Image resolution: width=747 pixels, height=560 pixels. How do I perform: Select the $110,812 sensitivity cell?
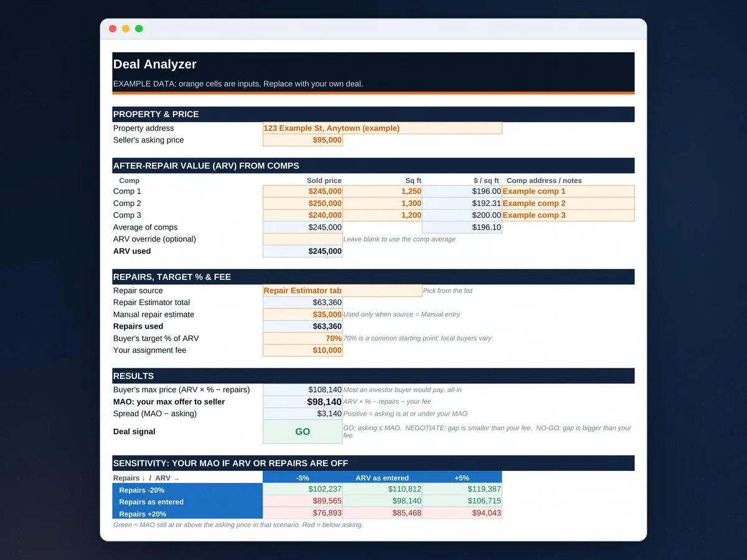pyautogui.click(x=382, y=490)
